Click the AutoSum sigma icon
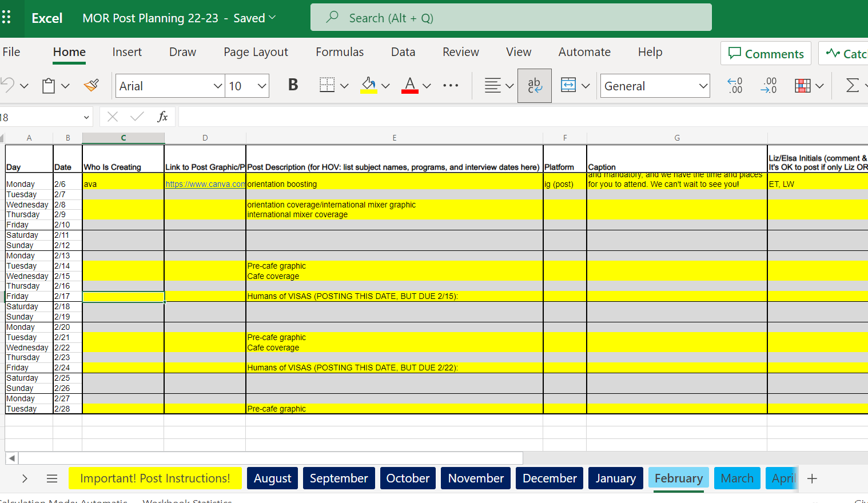Screen dimensions: 868x503 [x=852, y=86]
